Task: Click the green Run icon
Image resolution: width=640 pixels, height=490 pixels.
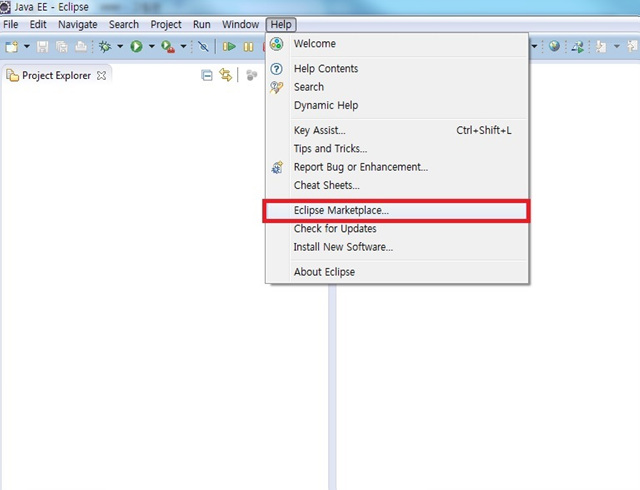Action: [136, 47]
